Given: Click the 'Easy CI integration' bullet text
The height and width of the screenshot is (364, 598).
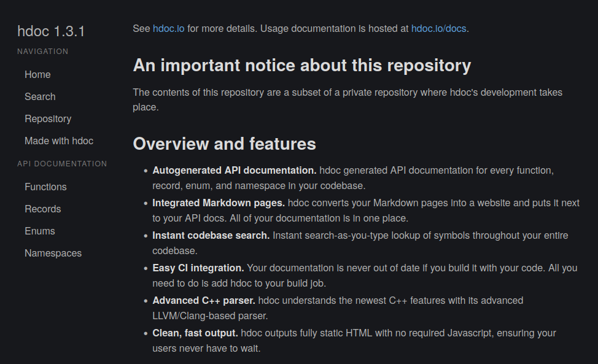Looking at the screenshot, I should (x=198, y=268).
